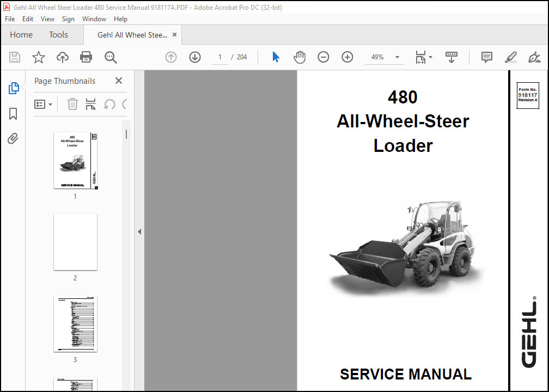
Task: Click the 'SERVICE MANUAL' title text
Action: pyautogui.click(x=405, y=374)
